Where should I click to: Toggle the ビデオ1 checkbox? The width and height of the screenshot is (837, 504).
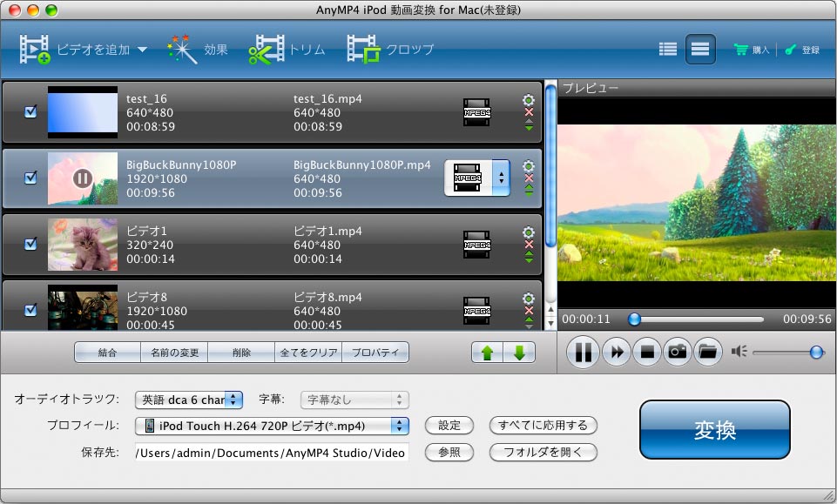[x=30, y=244]
